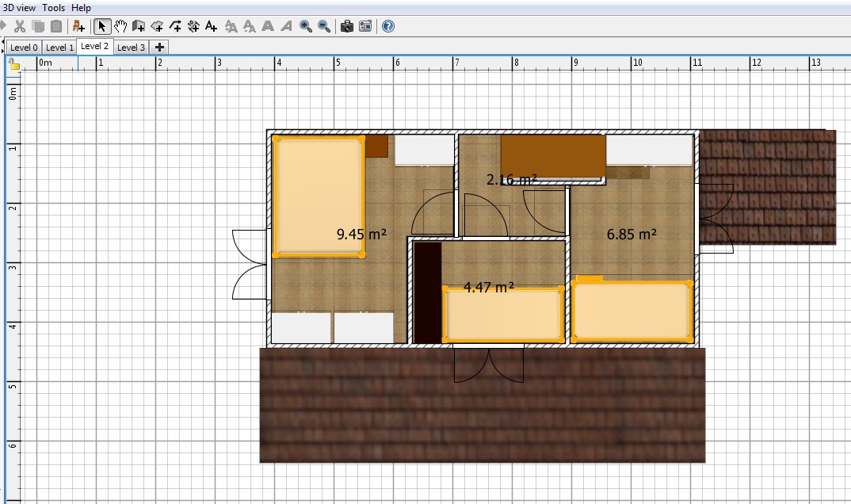
Task: Select the Add furniture to home icon
Action: pyautogui.click(x=78, y=26)
